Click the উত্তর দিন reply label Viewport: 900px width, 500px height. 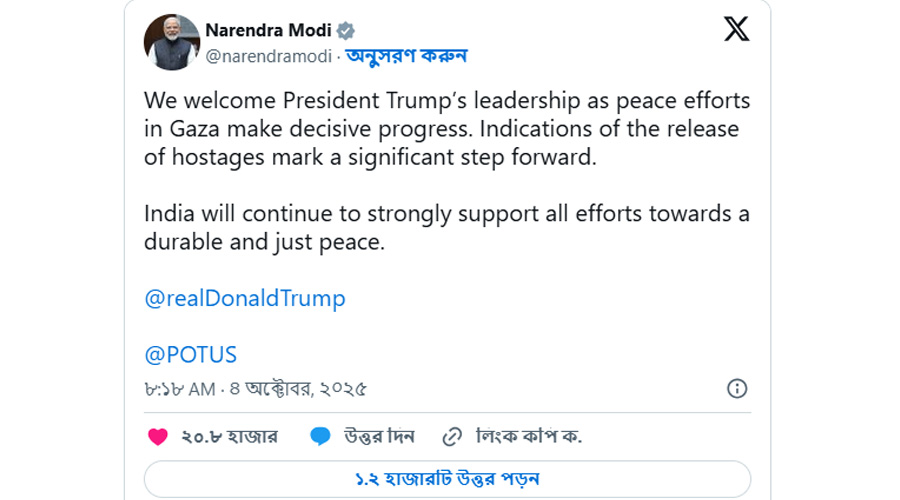[379, 436]
